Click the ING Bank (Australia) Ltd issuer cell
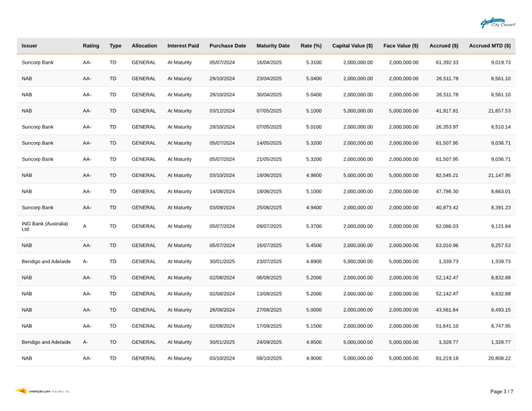Viewport: 532px width, 411px height. tap(44, 226)
